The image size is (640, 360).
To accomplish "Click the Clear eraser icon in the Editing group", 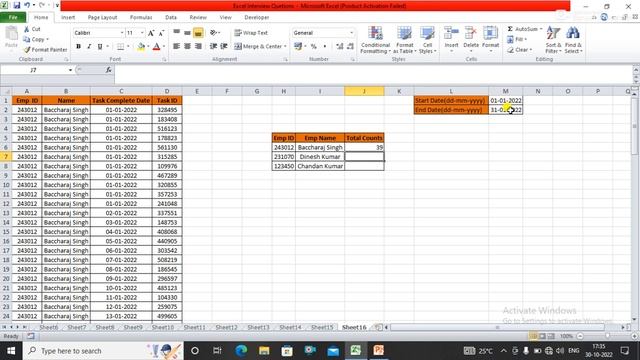I will pos(510,50).
